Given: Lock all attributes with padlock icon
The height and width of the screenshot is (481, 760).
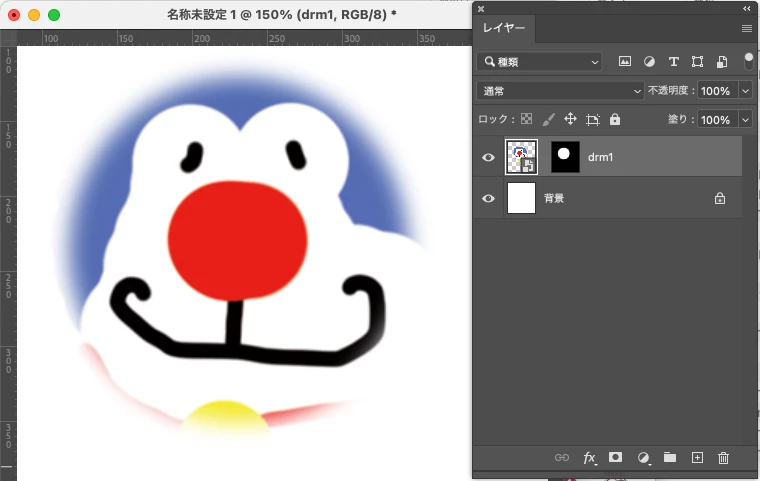Looking at the screenshot, I should (x=615, y=119).
